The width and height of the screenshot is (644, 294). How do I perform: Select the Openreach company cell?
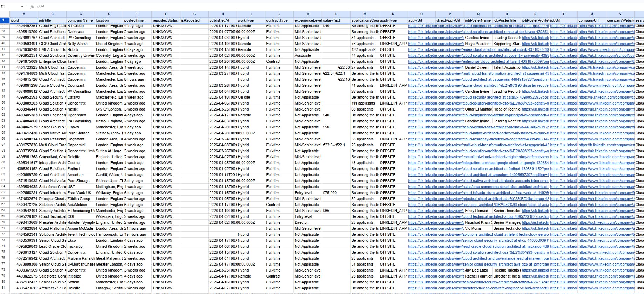coord(81,115)
